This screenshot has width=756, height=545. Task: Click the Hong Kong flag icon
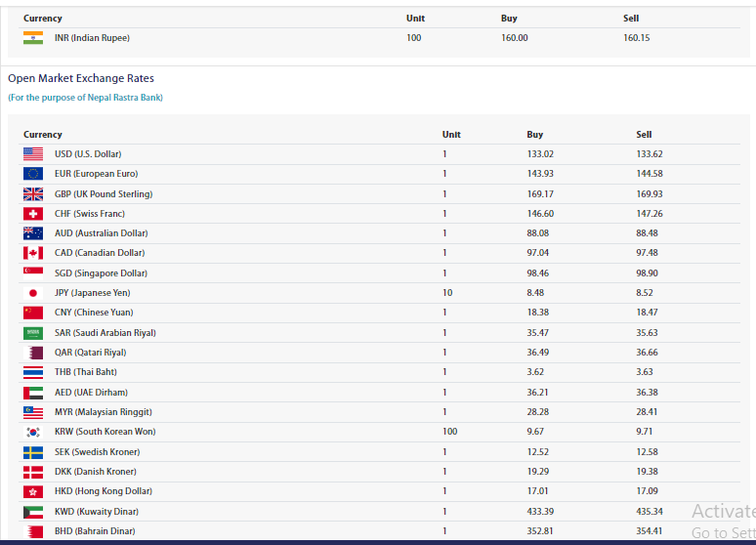click(x=33, y=491)
